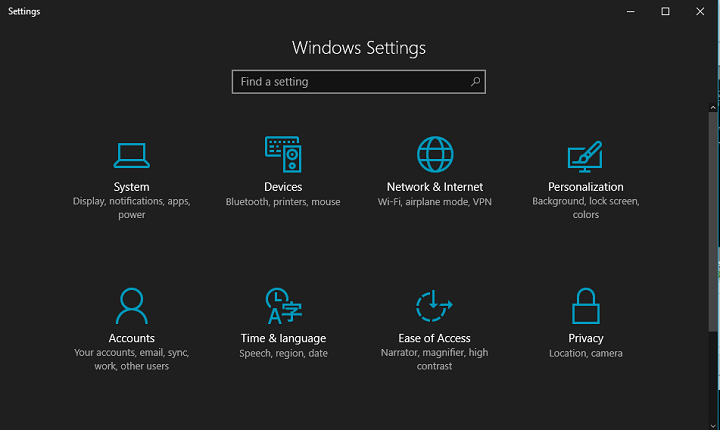Open the 'System' text label
The width and height of the screenshot is (720, 430).
click(131, 187)
